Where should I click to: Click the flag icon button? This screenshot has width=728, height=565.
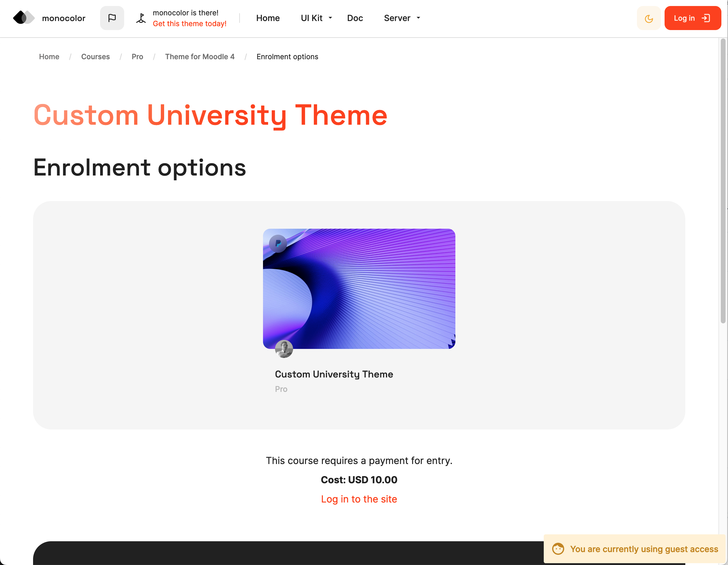click(112, 18)
